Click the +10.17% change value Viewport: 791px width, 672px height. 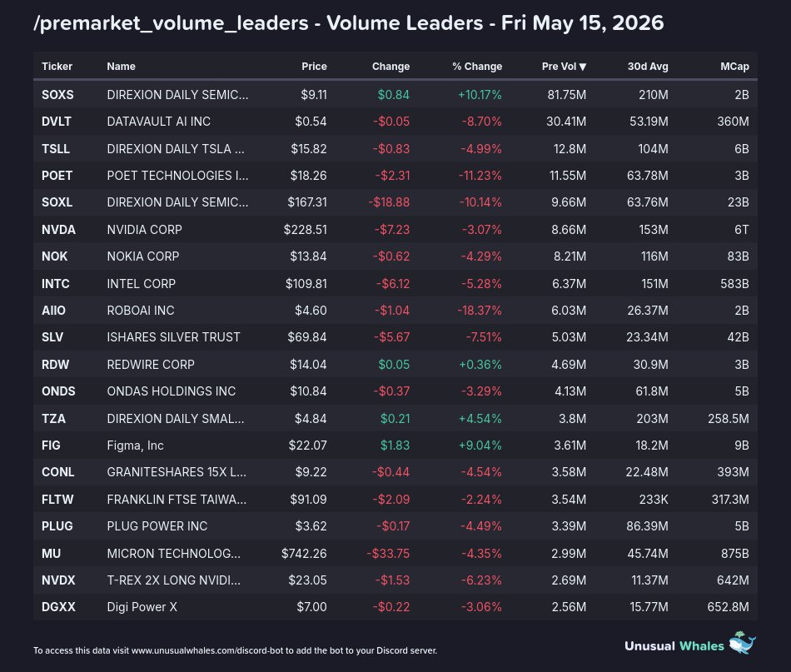tap(480, 94)
